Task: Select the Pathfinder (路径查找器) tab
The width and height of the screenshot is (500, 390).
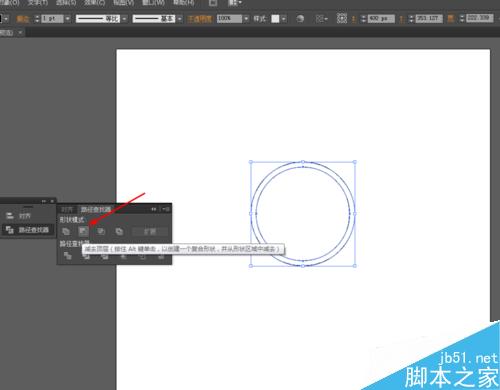Action: 96,209
